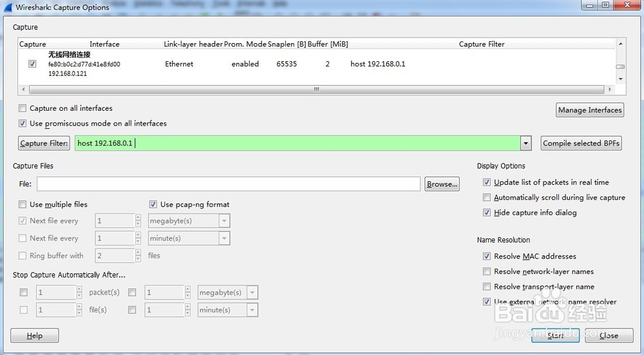Enable Automatically scroll during live capture
Viewport: 644px width, 355px height.
pyautogui.click(x=487, y=197)
